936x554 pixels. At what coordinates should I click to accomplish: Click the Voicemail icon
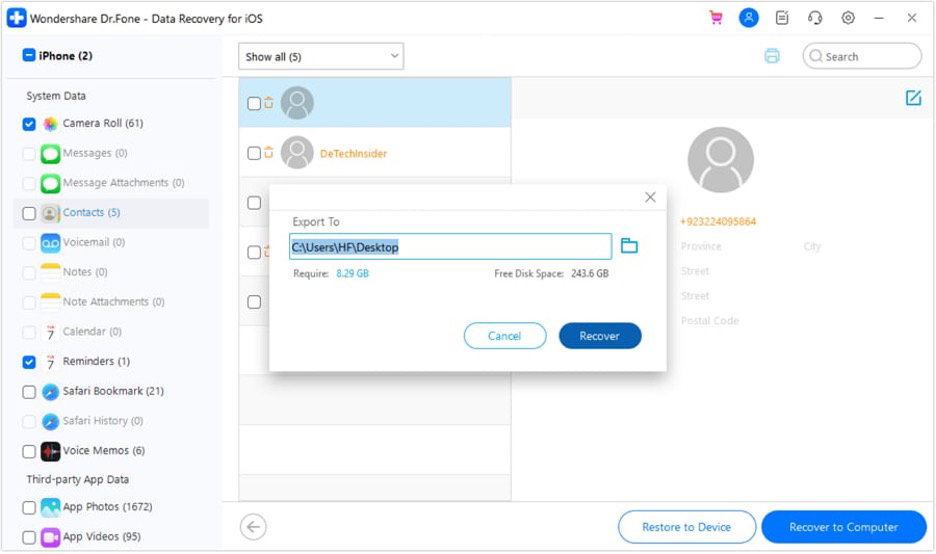50,243
